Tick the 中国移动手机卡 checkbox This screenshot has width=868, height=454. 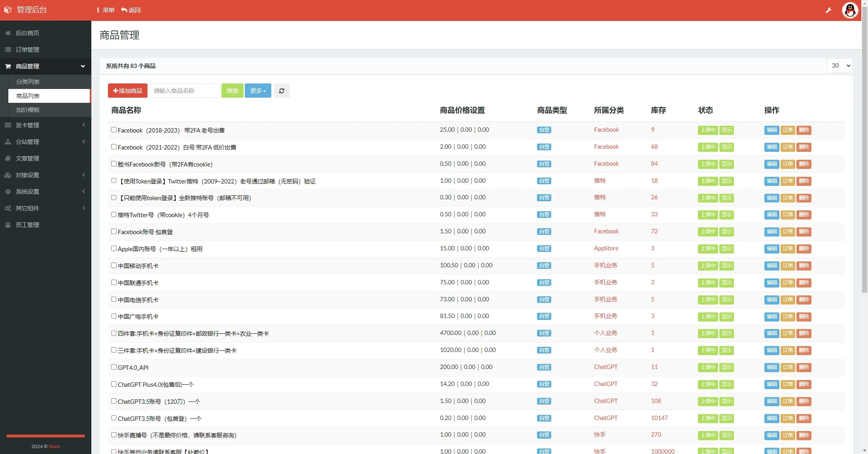point(114,265)
